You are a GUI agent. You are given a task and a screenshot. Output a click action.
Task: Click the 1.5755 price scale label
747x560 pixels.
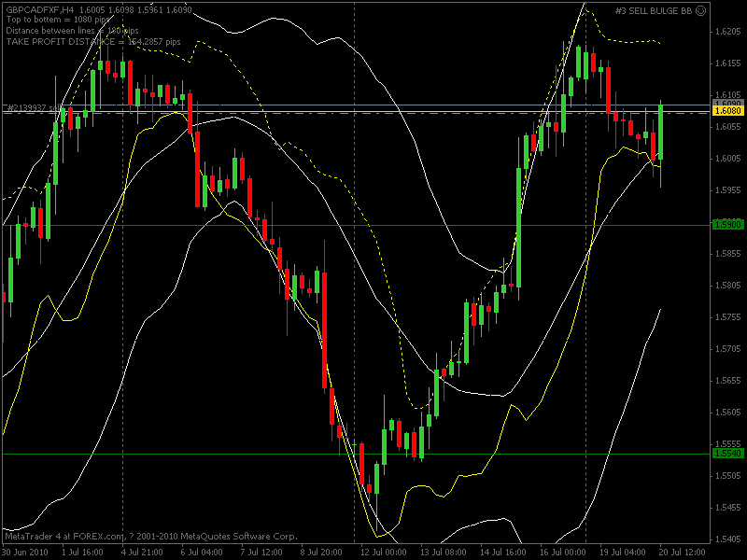(x=728, y=317)
